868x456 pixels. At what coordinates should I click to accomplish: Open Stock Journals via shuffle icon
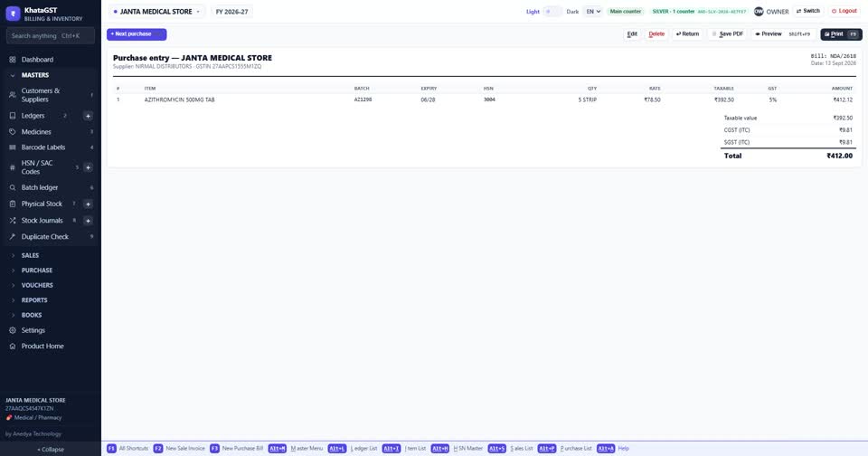coord(12,221)
